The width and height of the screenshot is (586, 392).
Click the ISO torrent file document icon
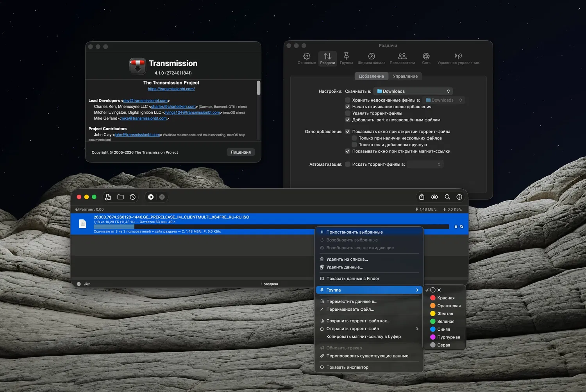pyautogui.click(x=82, y=224)
